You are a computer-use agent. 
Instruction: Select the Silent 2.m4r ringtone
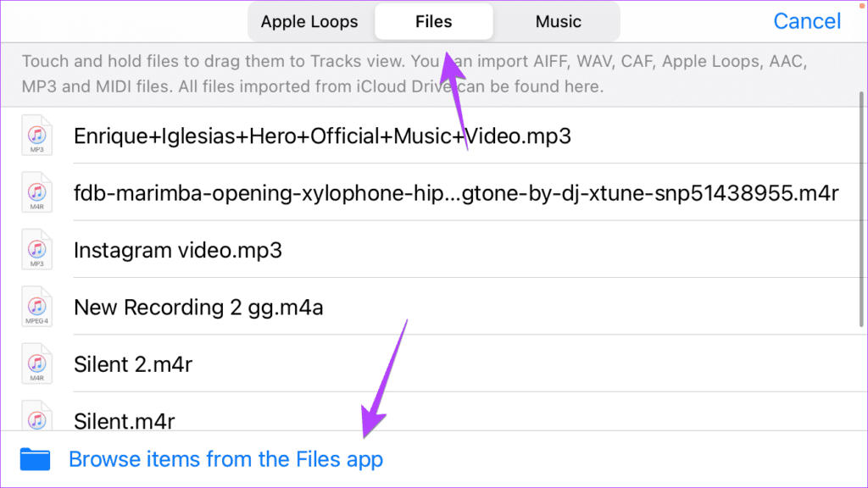click(x=133, y=364)
